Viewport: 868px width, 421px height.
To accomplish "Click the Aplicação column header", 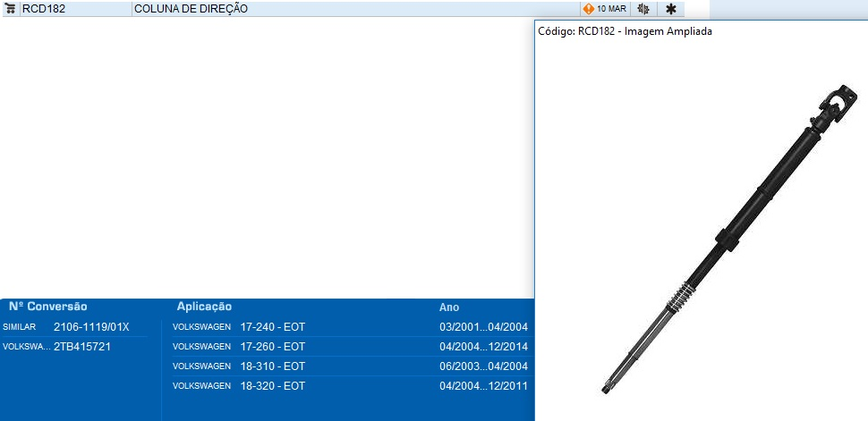I will (204, 307).
